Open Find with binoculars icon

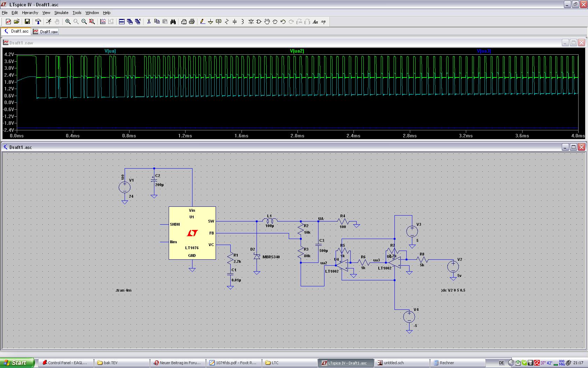(x=173, y=22)
